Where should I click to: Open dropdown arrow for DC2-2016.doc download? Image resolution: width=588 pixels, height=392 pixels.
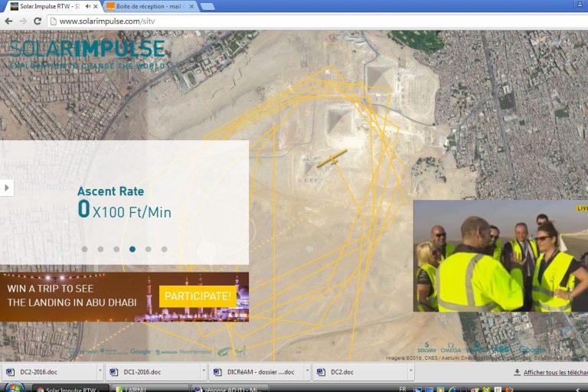pos(100,372)
